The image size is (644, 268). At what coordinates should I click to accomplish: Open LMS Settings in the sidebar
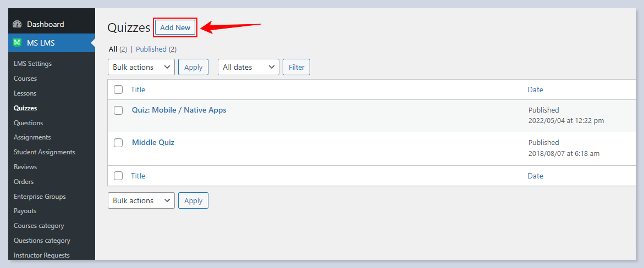point(33,64)
